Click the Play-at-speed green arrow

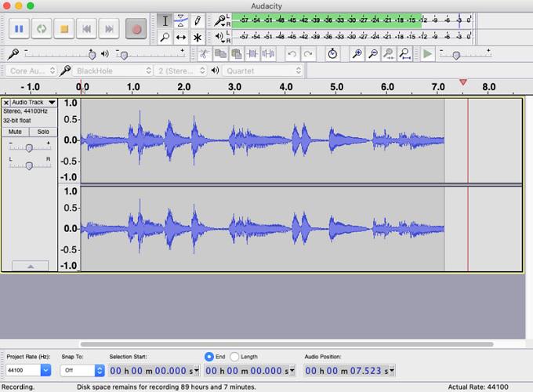[x=427, y=54]
